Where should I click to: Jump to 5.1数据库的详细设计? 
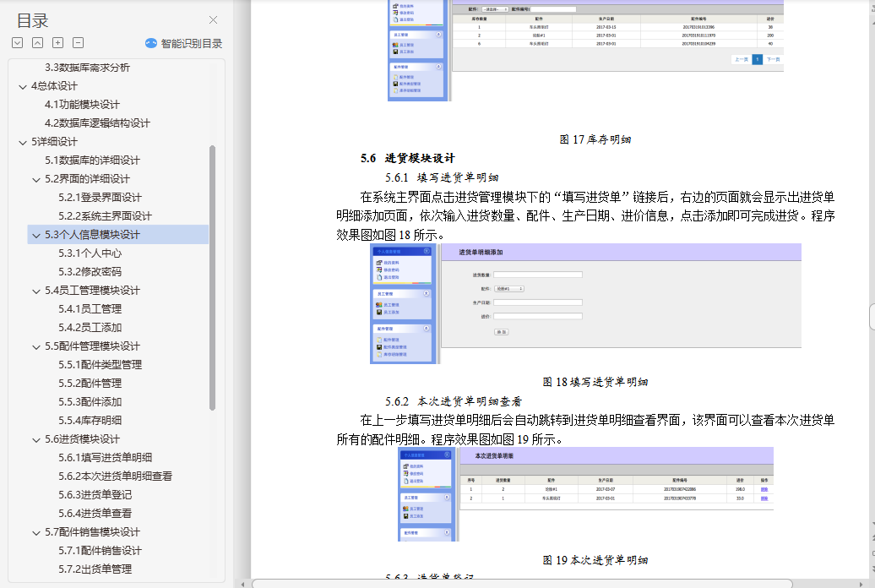tap(92, 161)
